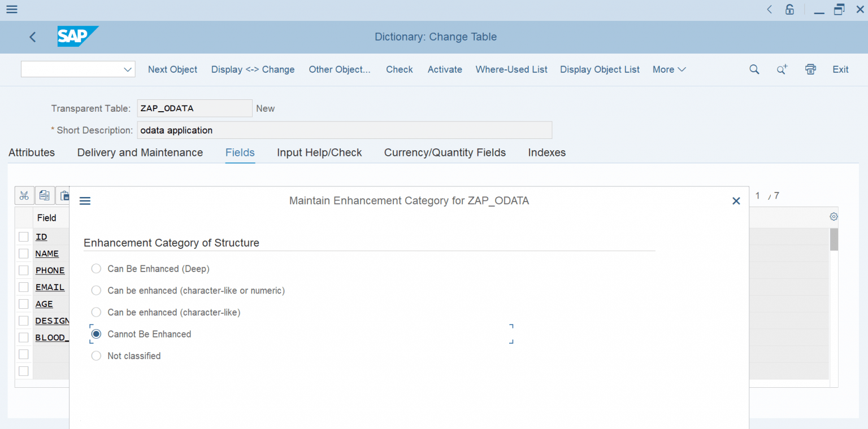
Task: Use the Paste clipboard icon
Action: pyautogui.click(x=64, y=195)
